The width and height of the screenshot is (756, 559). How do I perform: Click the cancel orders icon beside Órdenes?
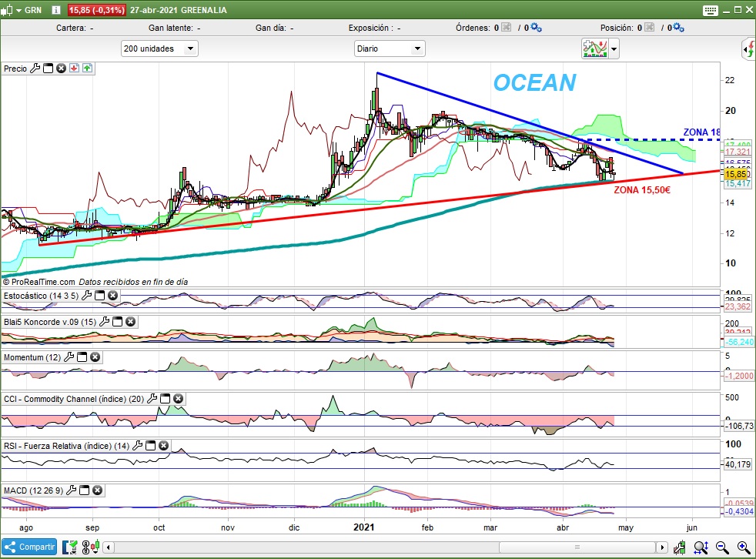507,28
